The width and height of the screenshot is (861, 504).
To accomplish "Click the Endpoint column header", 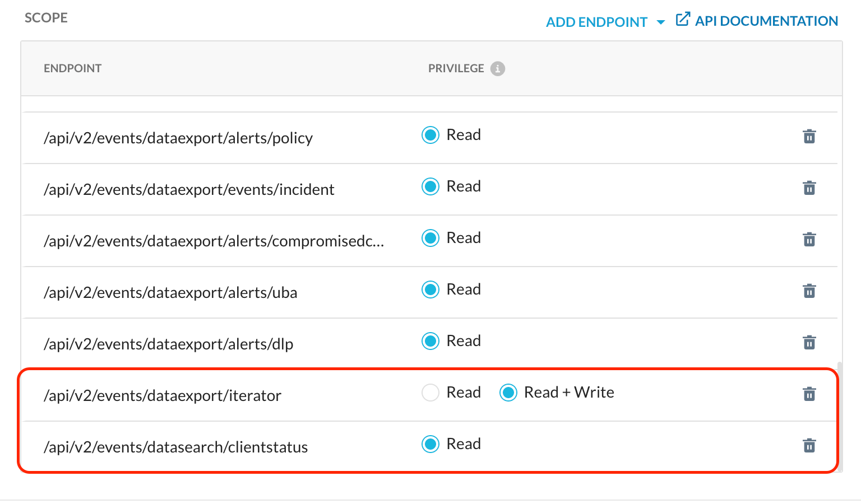I will point(72,68).
